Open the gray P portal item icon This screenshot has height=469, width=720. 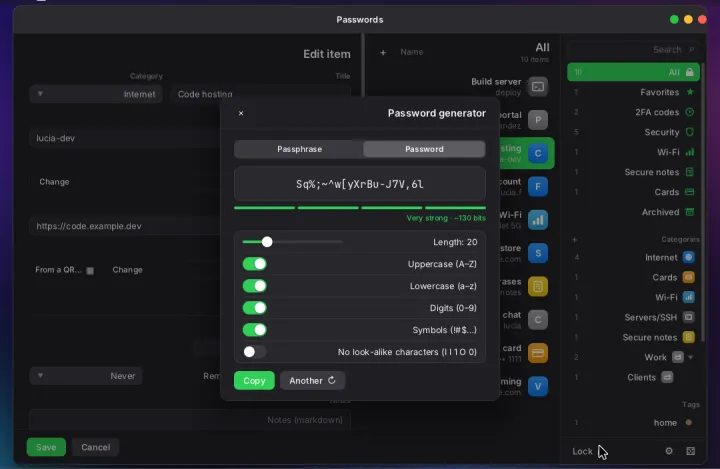(538, 120)
